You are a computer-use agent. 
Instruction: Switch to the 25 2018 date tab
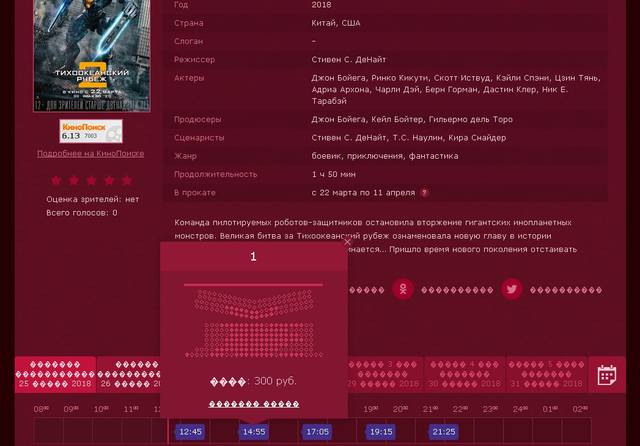coord(56,374)
